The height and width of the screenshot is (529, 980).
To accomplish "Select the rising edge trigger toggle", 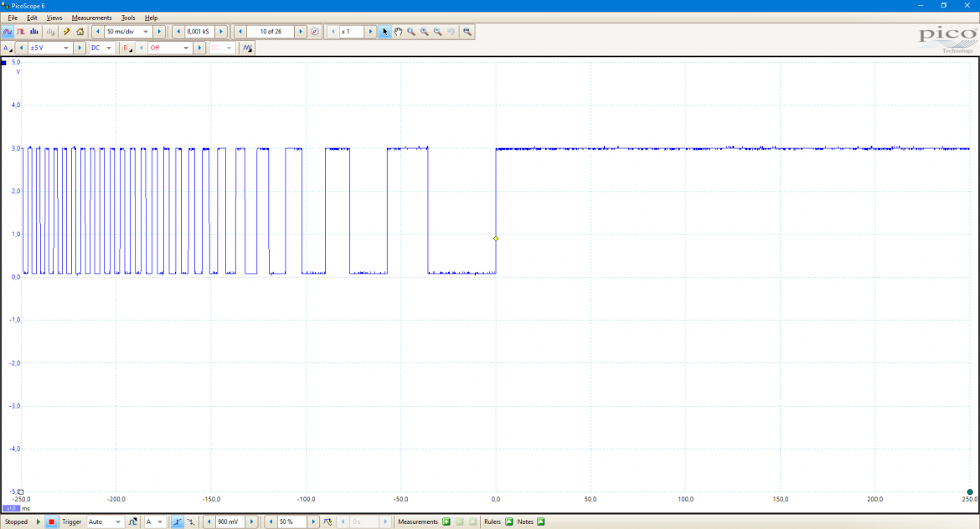I will [178, 521].
